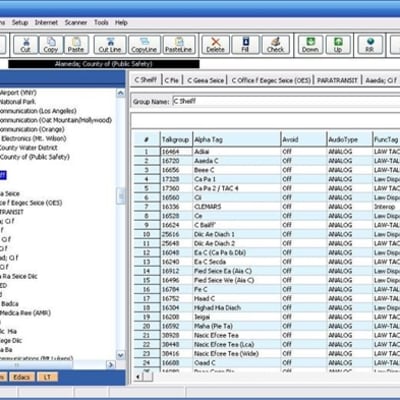Viewport: 400px width, 400px height.
Task: Switch to the PARATRANSIT group tab
Action: click(337, 80)
